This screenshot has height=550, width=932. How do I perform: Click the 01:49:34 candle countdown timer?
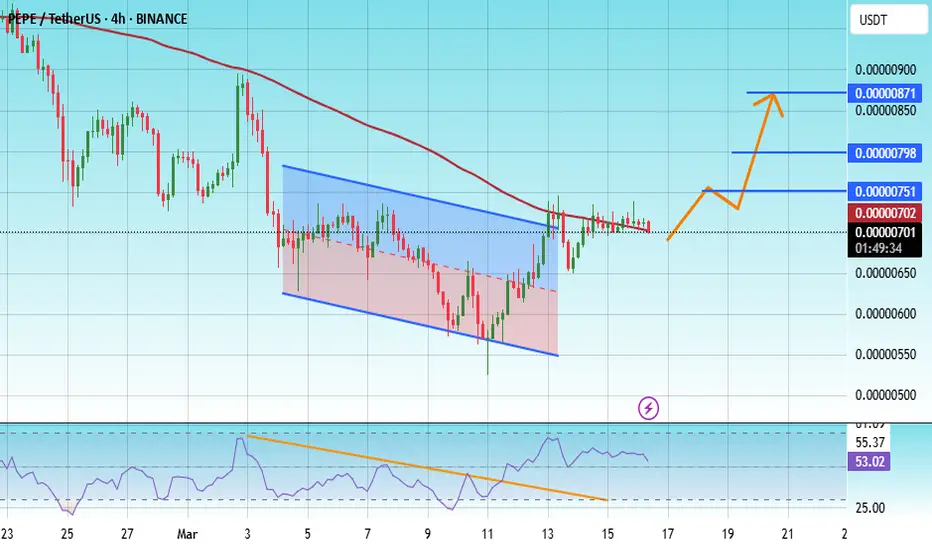pyautogui.click(x=879, y=249)
